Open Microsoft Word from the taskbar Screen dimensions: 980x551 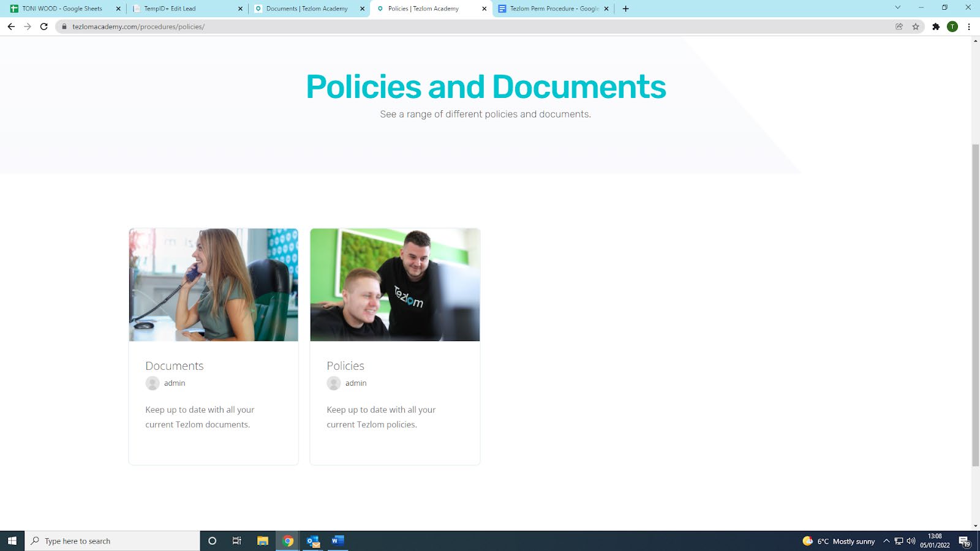pyautogui.click(x=337, y=541)
